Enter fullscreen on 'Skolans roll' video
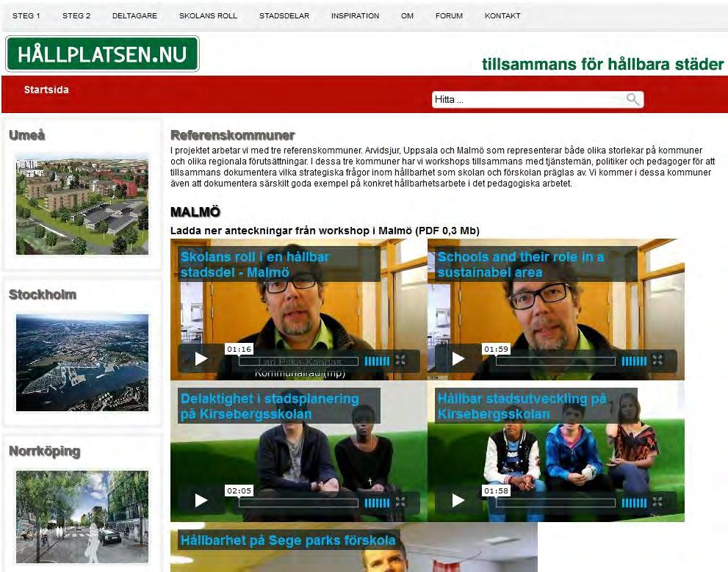728x572 pixels. [x=400, y=360]
